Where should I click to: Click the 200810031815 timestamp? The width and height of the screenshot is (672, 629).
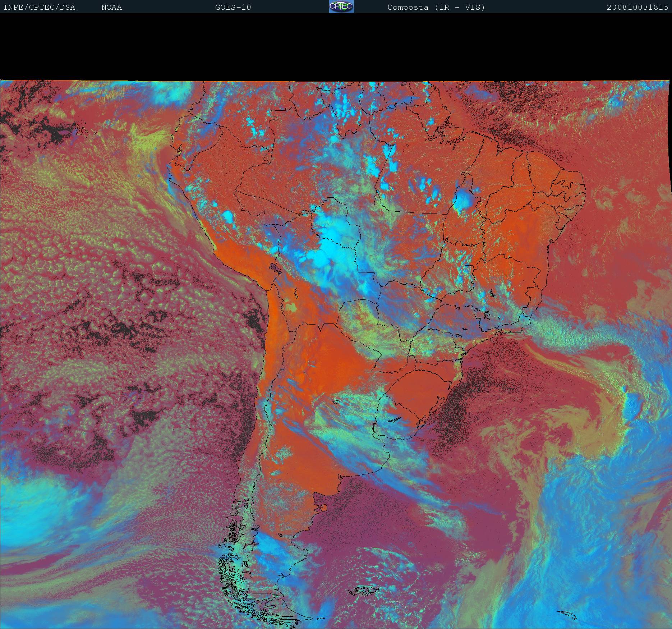point(637,7)
